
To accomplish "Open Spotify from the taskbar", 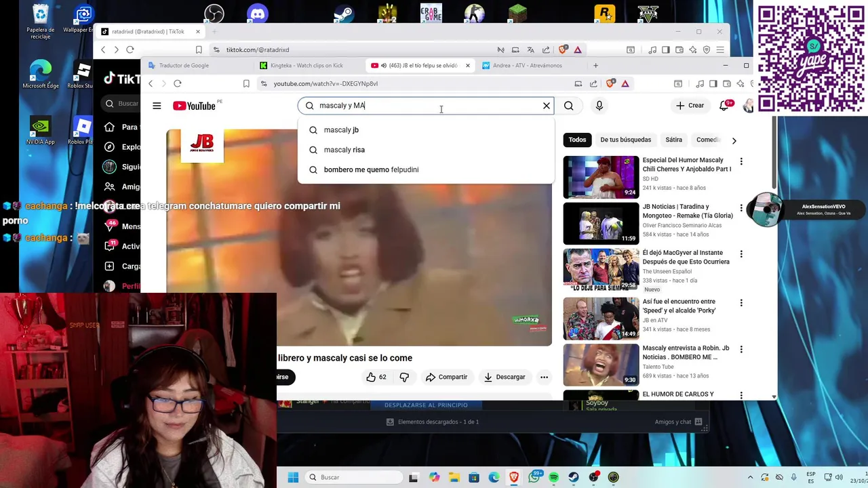I will tap(554, 477).
